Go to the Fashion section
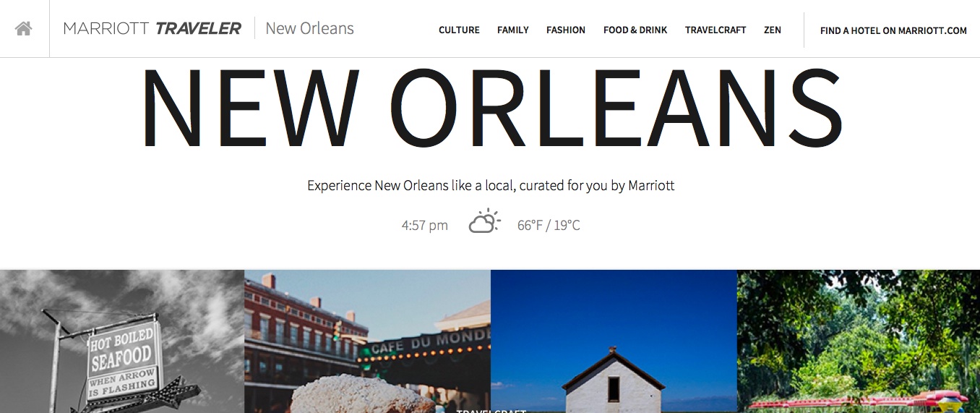Viewport: 980px width, 413px height. point(566,30)
